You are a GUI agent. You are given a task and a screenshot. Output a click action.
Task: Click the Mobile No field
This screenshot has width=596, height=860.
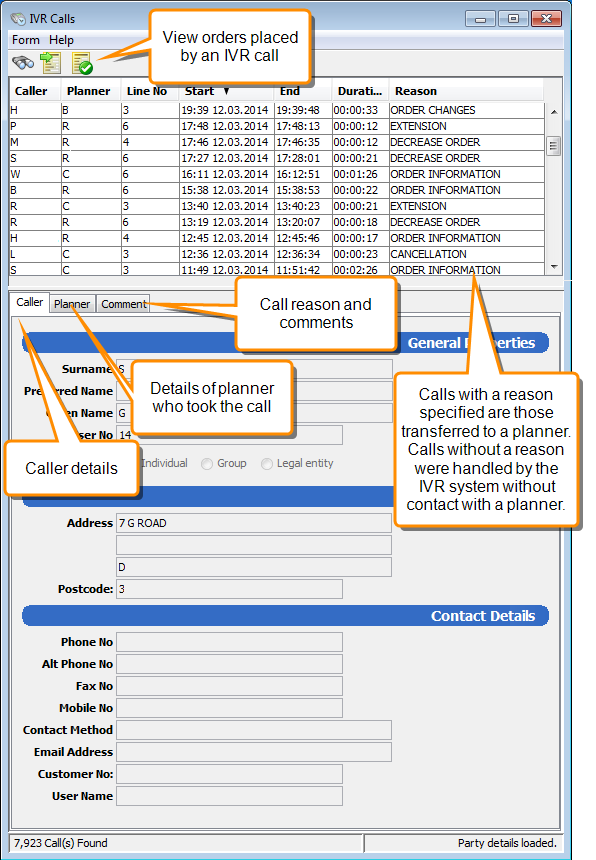pyautogui.click(x=229, y=708)
